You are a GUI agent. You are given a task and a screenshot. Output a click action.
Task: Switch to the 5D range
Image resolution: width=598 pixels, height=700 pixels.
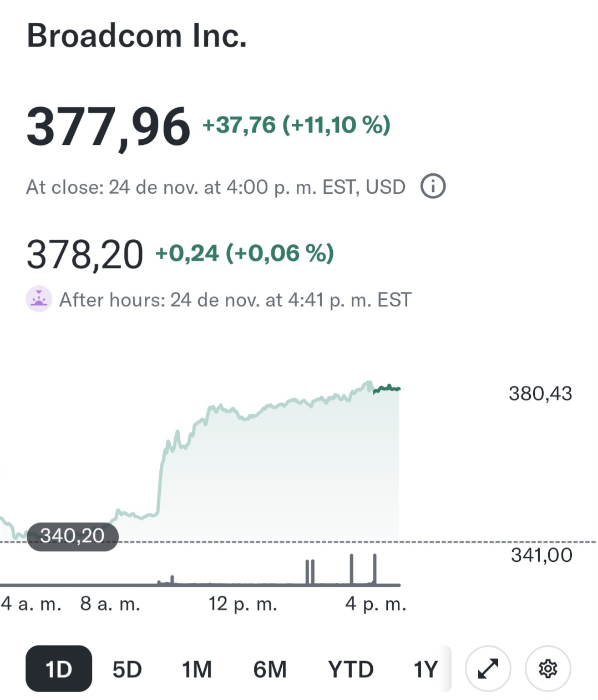coord(127,669)
